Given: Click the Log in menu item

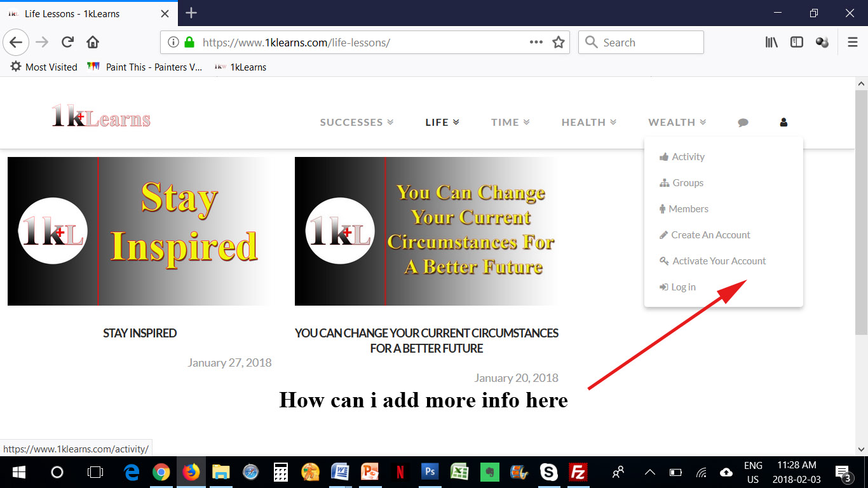Looking at the screenshot, I should 683,287.
